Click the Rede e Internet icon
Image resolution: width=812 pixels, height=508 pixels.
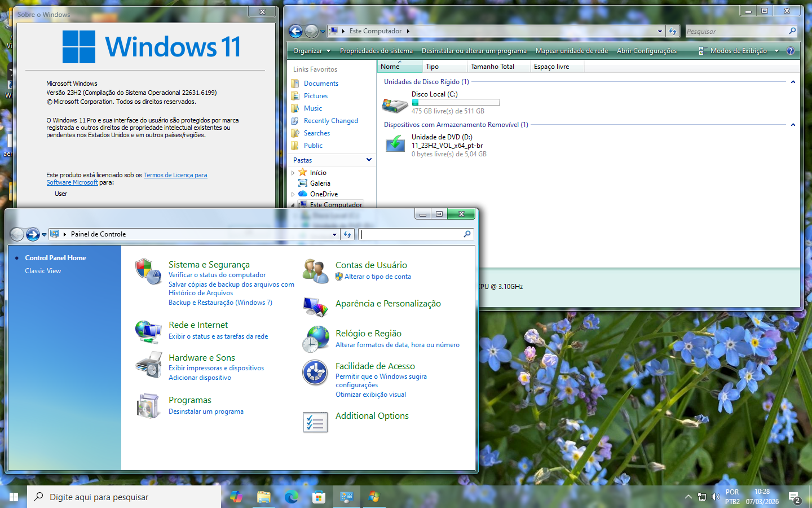coord(148,331)
